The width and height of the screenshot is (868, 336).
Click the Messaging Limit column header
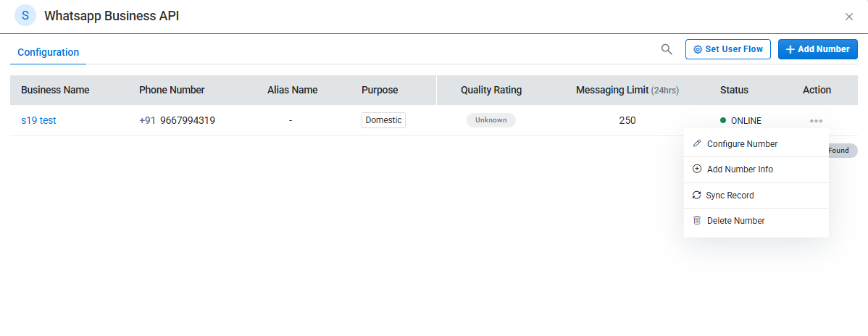(x=627, y=91)
